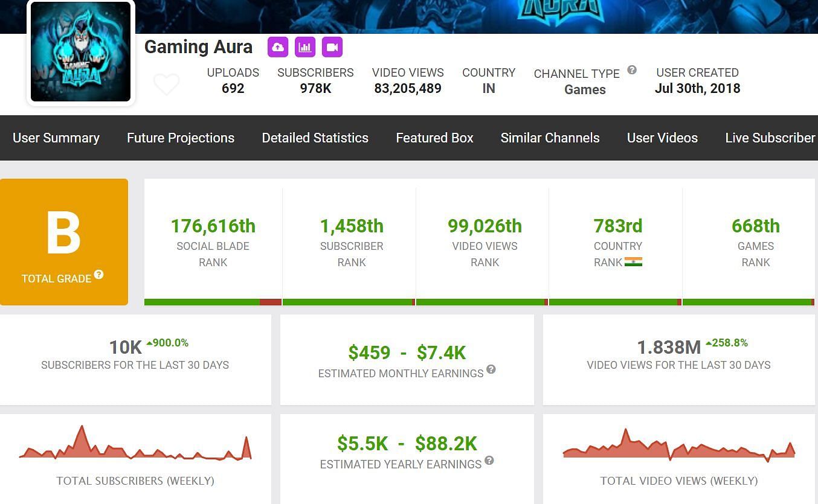Open the Live Subscriber tab
This screenshot has width=818, height=504.
tap(770, 138)
